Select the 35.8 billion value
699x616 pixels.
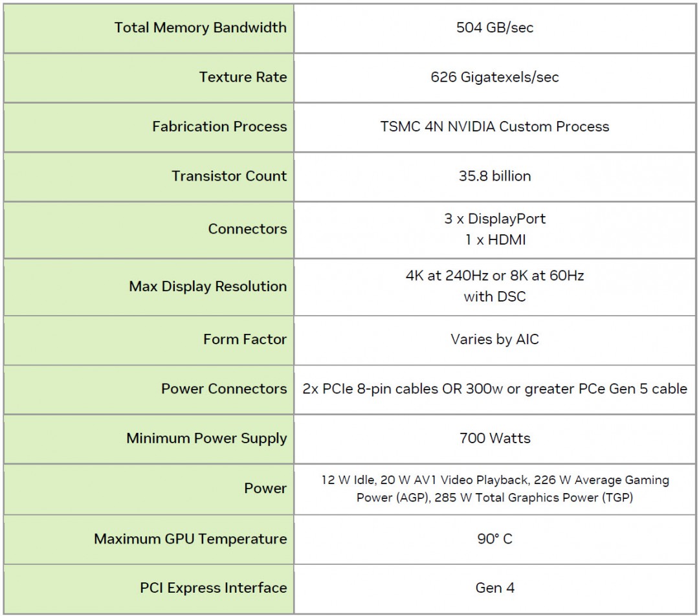494,176
